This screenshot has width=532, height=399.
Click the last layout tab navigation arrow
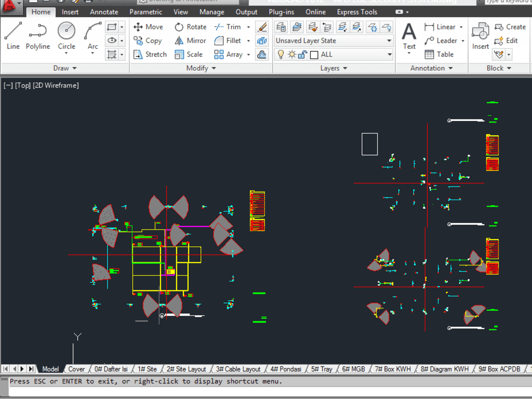(31, 369)
